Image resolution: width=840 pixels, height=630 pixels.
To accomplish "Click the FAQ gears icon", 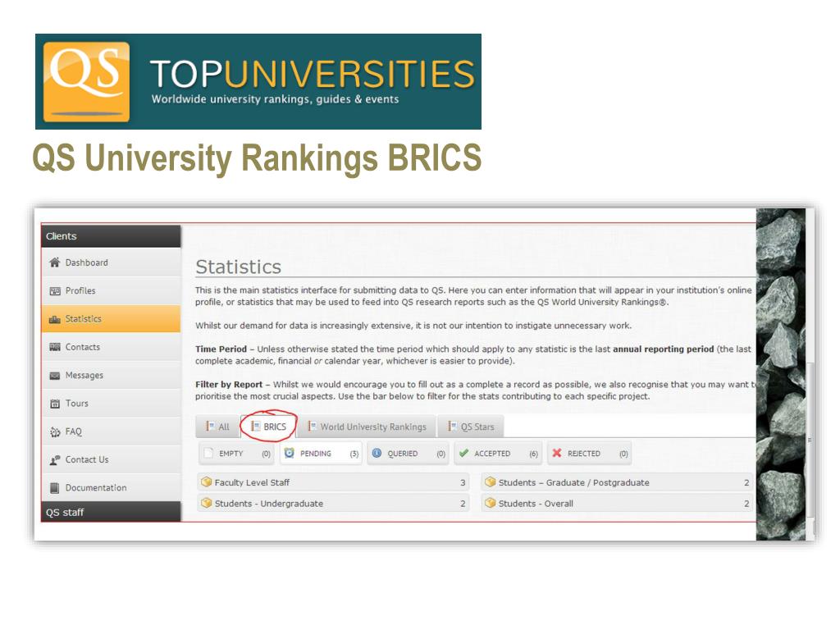I will (55, 431).
